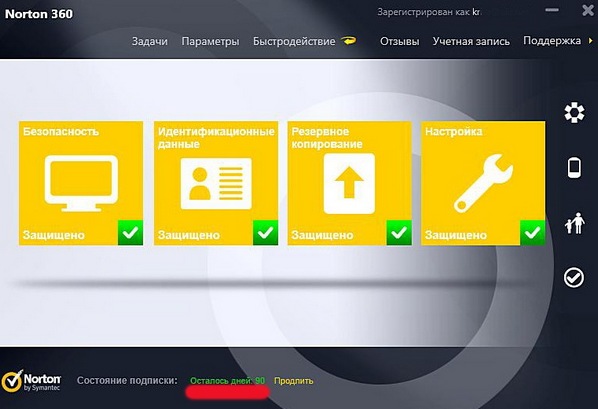Click green checkmark on Резервное копирование tile

click(x=399, y=232)
